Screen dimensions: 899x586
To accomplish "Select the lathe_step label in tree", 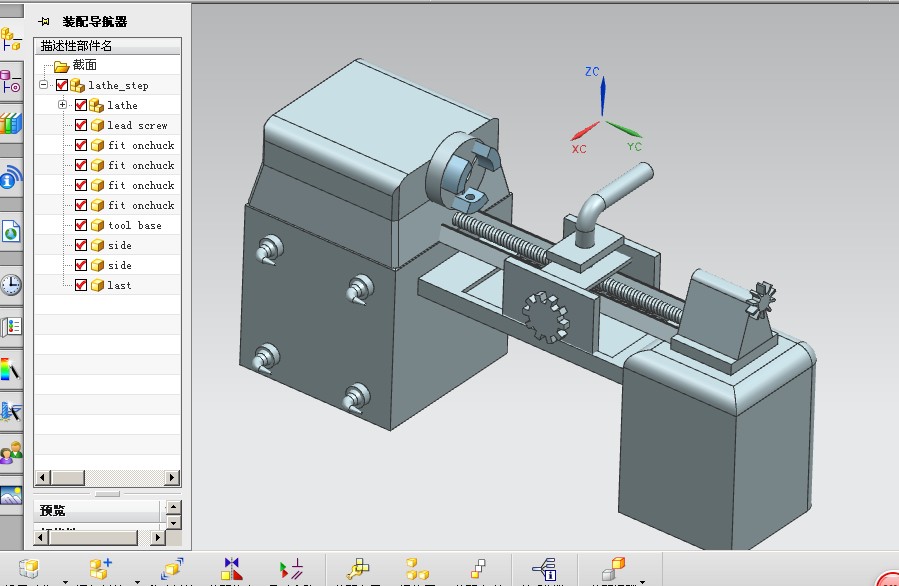I will point(118,85).
